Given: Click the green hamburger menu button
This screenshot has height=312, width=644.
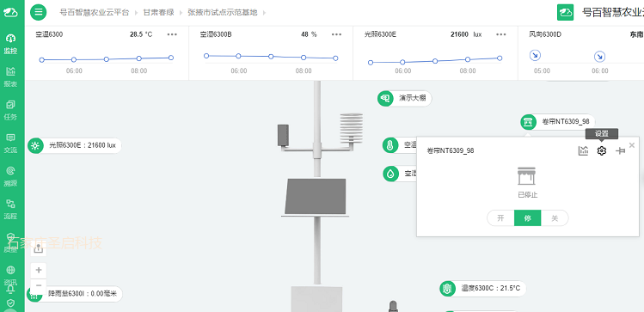Looking at the screenshot, I should [x=38, y=12].
